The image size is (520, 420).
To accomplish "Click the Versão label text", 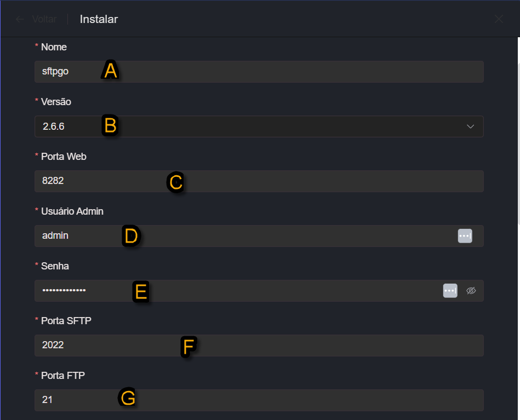I will pyautogui.click(x=56, y=102).
